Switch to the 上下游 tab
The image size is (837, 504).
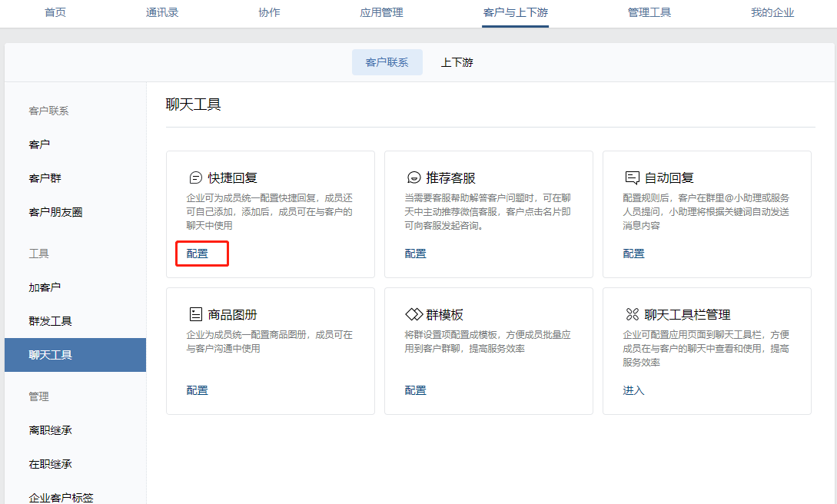coord(457,61)
